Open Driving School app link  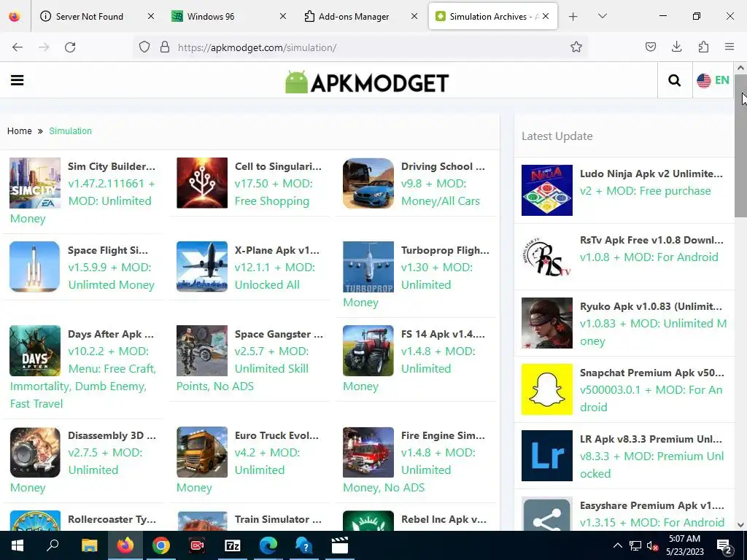click(443, 166)
